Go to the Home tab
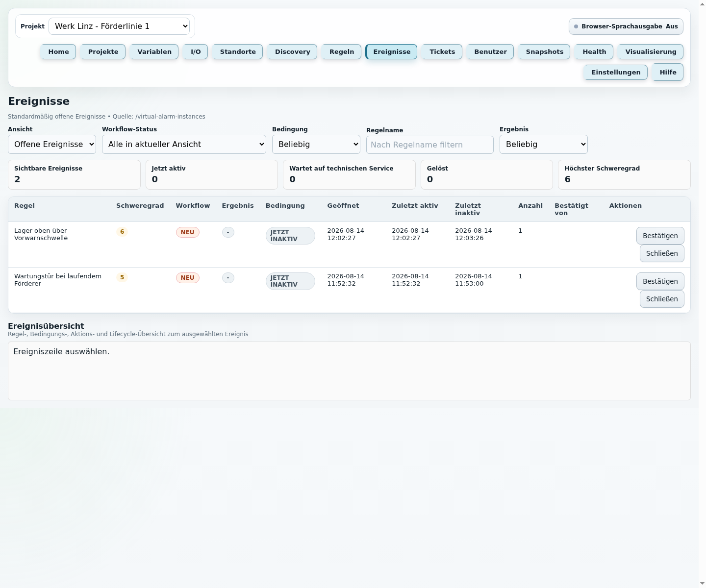The height and width of the screenshot is (588, 706). [x=58, y=52]
